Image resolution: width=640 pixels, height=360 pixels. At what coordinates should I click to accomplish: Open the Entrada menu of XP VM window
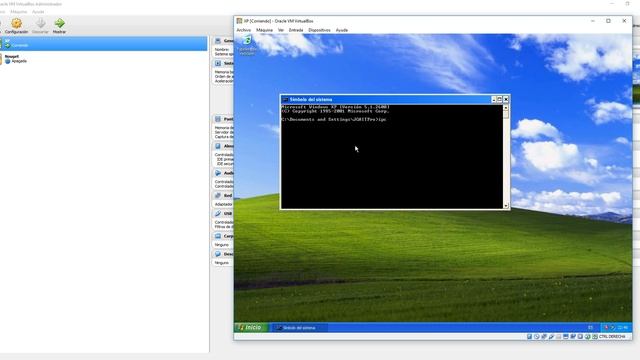click(296, 30)
